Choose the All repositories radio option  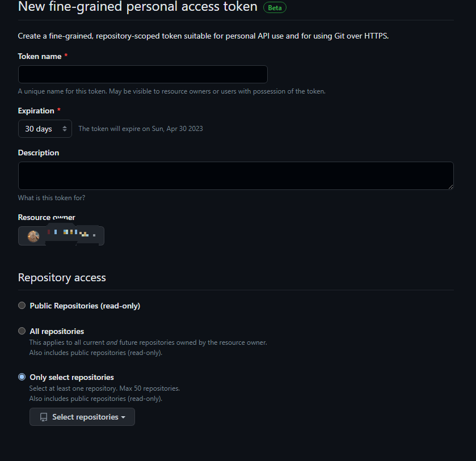click(22, 331)
